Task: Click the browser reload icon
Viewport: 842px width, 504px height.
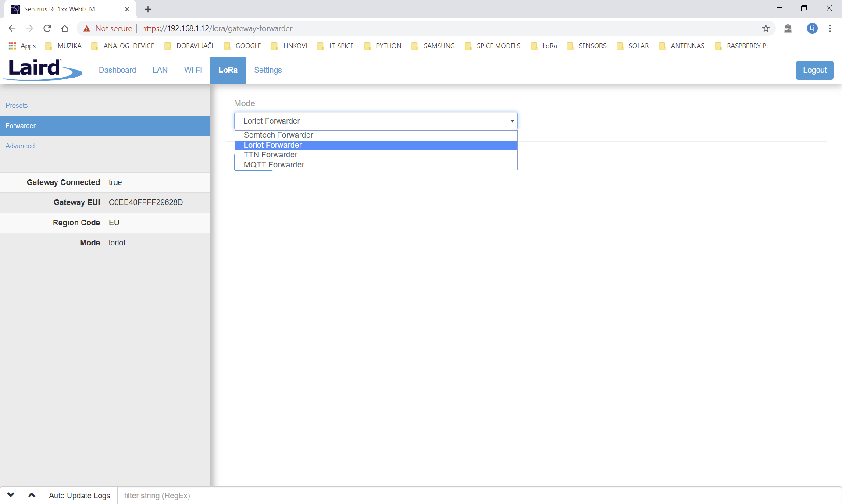Action: tap(47, 28)
